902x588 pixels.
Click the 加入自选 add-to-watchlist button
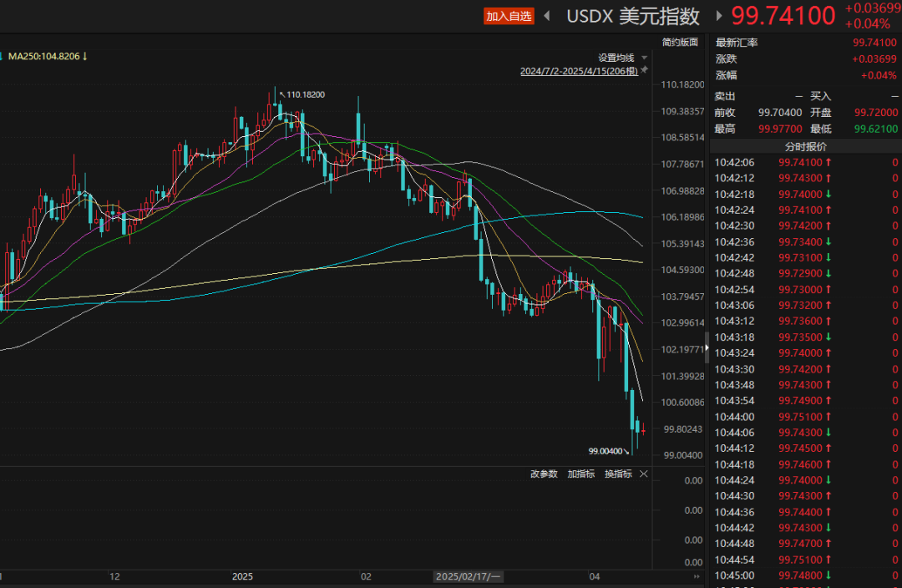pos(508,16)
